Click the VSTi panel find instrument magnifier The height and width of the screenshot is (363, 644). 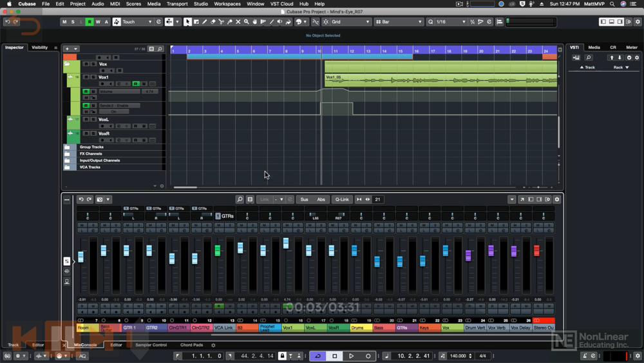[588, 57]
